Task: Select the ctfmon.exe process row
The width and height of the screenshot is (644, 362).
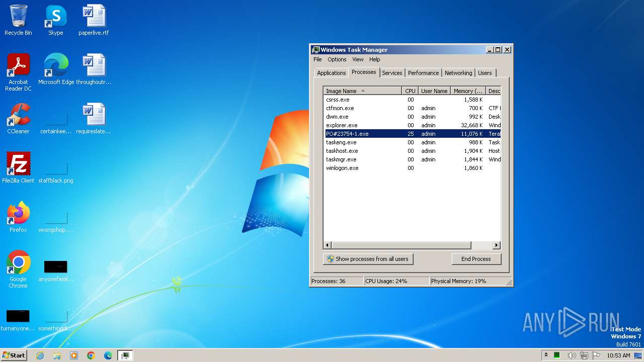Action: (x=412, y=108)
